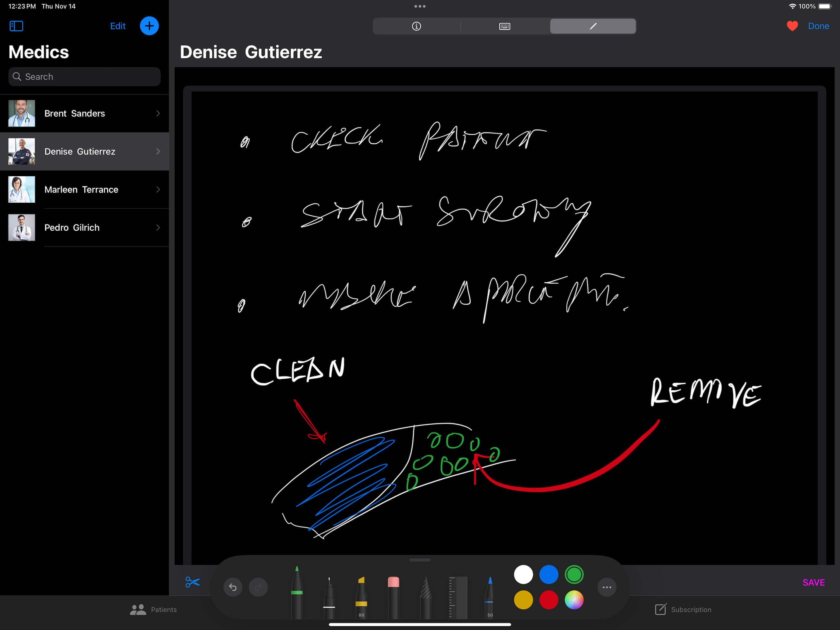The image size is (840, 630).
Task: Open the Patients tab
Action: tap(153, 609)
